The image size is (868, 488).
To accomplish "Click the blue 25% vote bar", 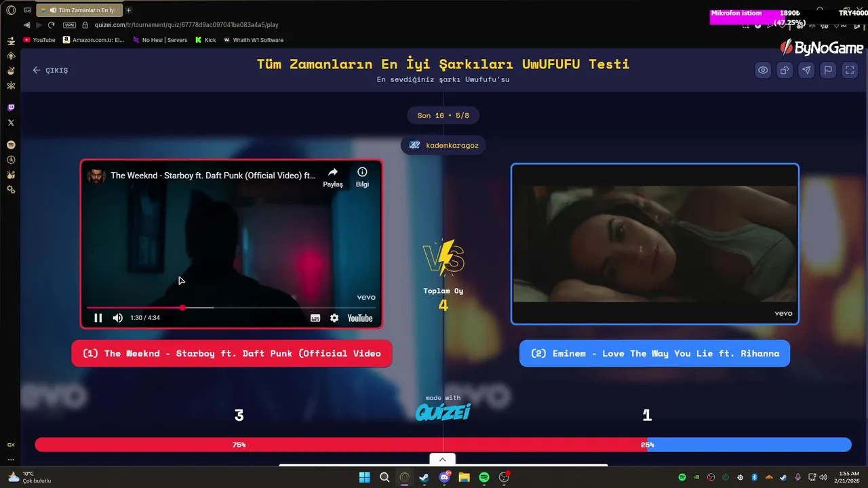I will [x=749, y=445].
